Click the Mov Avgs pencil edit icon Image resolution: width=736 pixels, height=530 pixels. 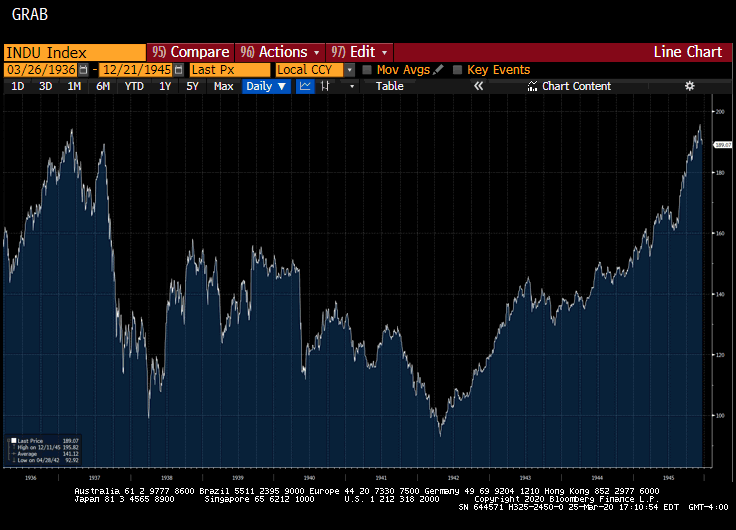click(438, 70)
